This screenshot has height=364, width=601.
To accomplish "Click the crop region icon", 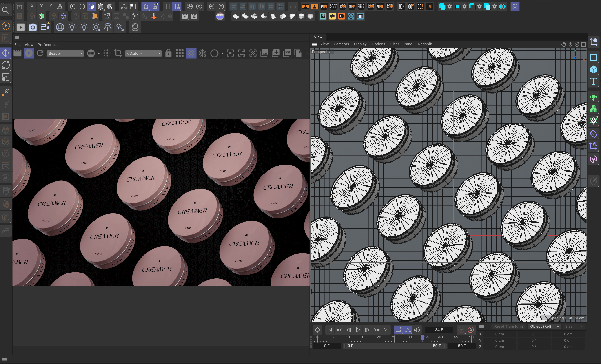I will click(x=118, y=53).
